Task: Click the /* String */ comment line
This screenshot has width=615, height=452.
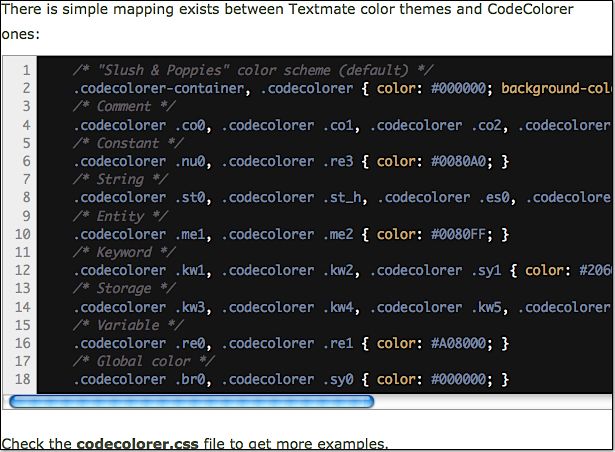Action: 120,179
